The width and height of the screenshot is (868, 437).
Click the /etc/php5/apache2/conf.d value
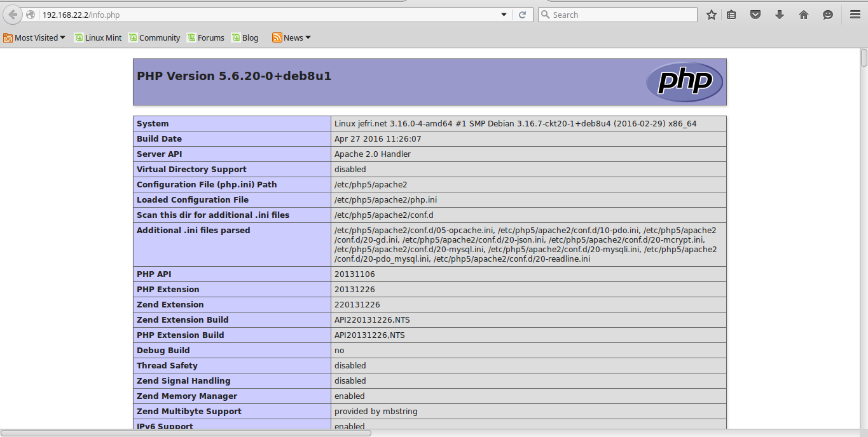(x=384, y=215)
